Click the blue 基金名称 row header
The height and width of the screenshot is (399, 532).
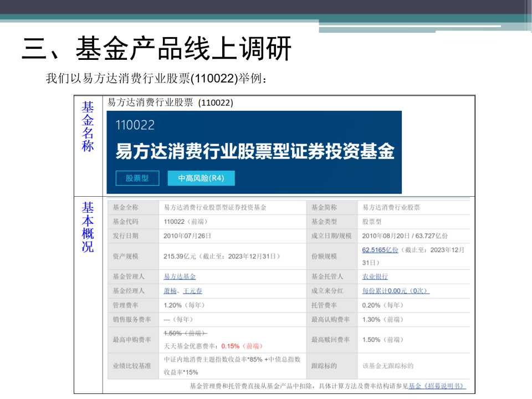(x=88, y=127)
